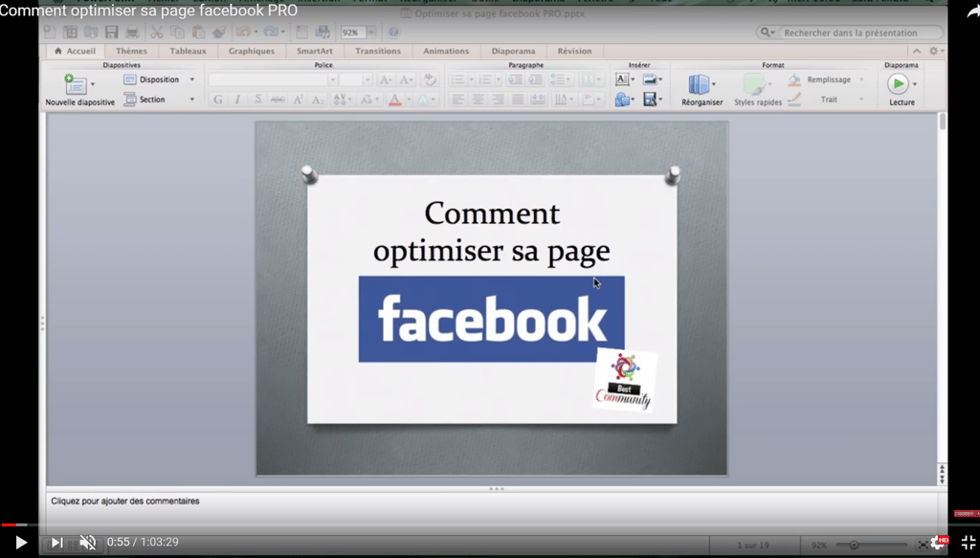The image size is (980, 558).
Task: Click the insert picture icon
Action: [x=650, y=79]
